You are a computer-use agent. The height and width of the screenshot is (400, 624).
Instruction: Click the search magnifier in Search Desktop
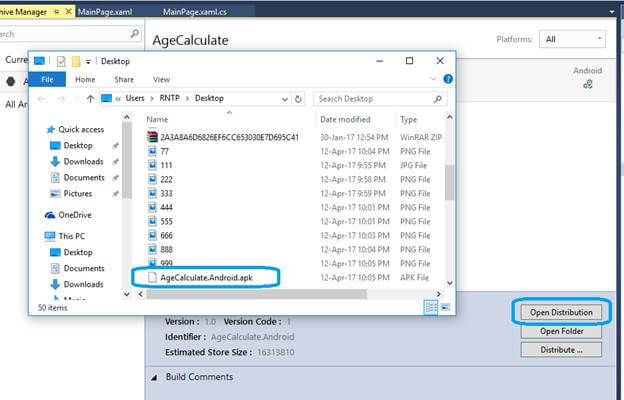[x=438, y=99]
